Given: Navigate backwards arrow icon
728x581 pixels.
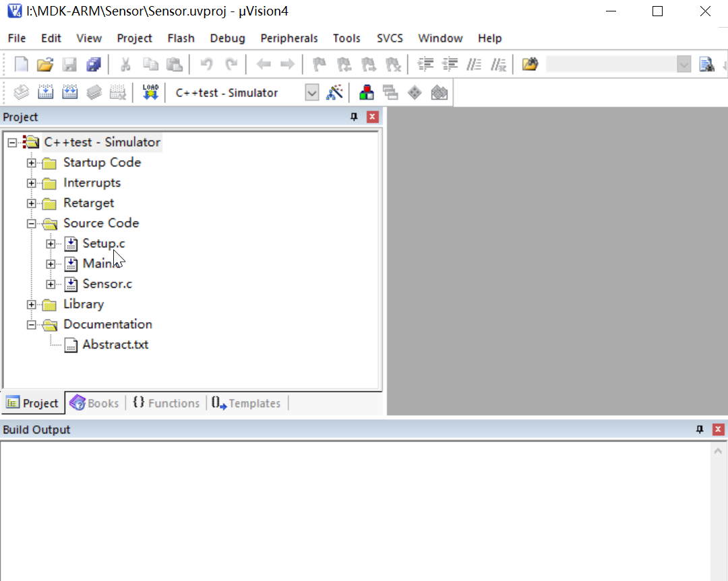Looking at the screenshot, I should 264,64.
